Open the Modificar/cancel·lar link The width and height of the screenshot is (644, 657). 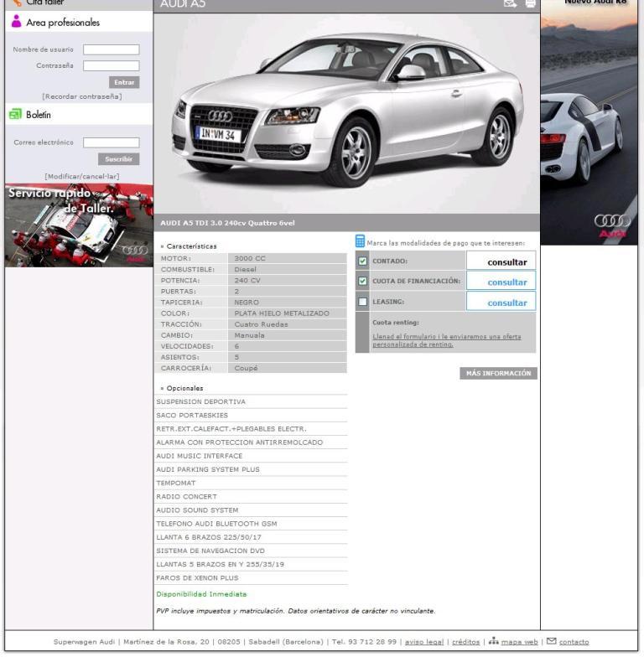point(82,176)
